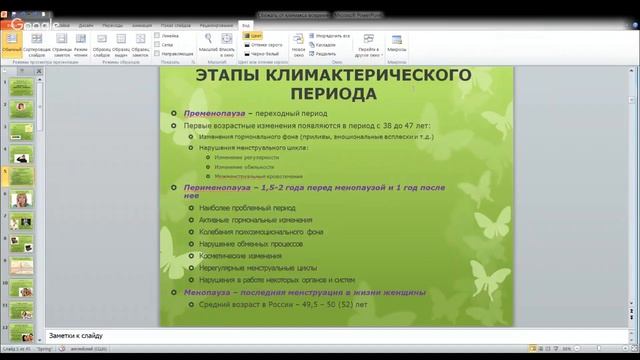Select the Normal (Обычный) view button
The image size is (640, 360).
(x=11, y=44)
